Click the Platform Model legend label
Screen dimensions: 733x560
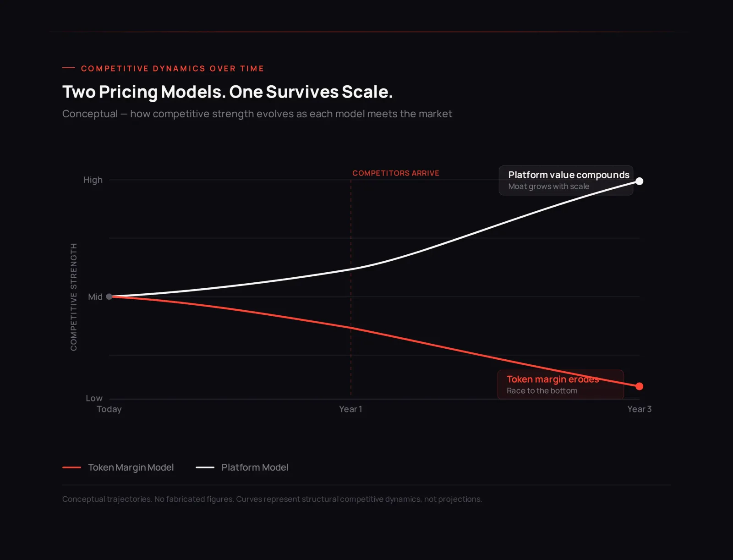(255, 467)
